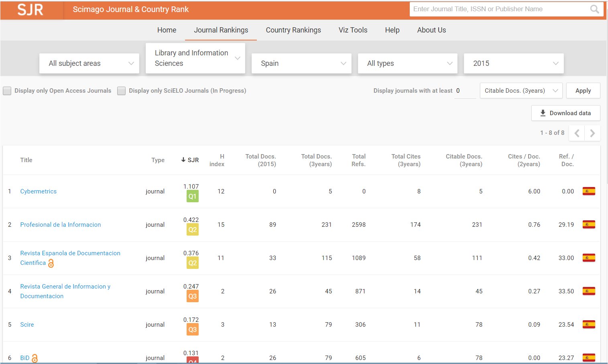Click the Q1 quartile badge for Cybermetrics
608x364 pixels.
[193, 196]
